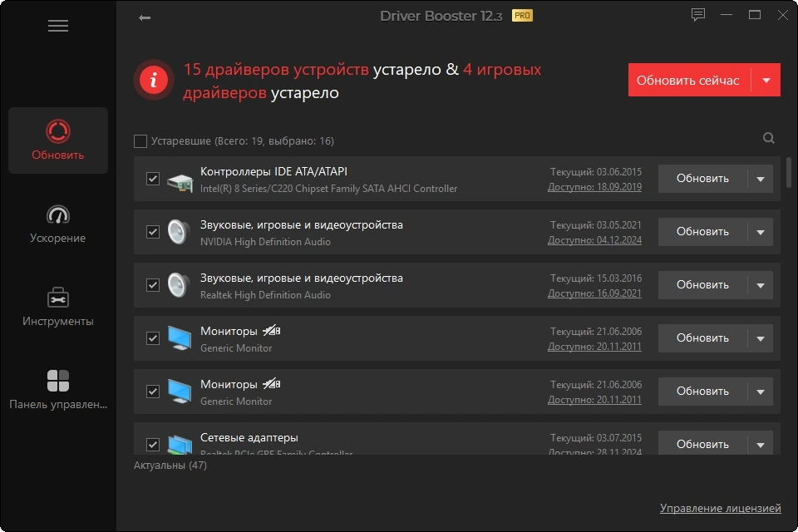Close the Driver Booster window
798x532 pixels.
[783, 15]
